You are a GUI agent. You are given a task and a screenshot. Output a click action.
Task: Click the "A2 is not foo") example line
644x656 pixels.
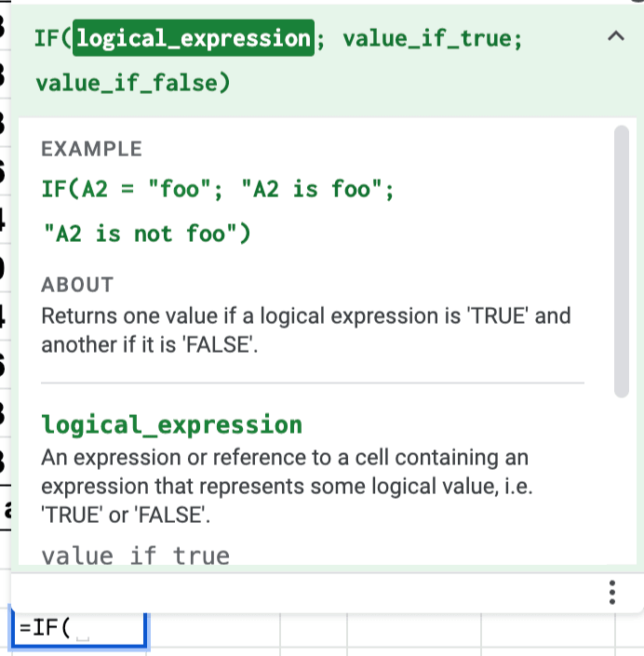pyautogui.click(x=146, y=234)
